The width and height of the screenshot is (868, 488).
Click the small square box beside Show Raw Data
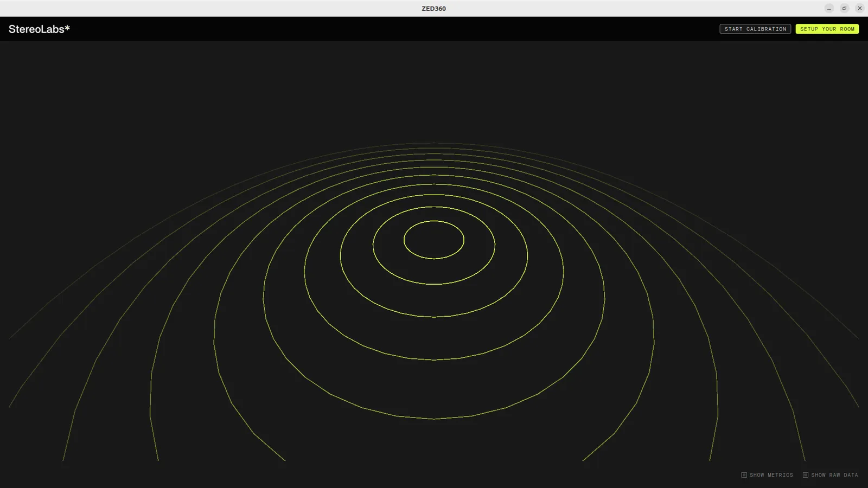806,475
